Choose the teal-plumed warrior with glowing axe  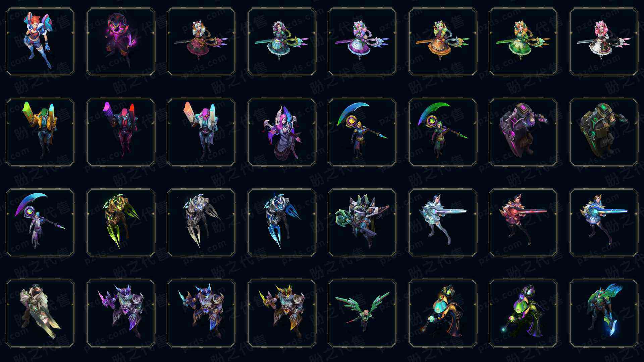click(604, 313)
